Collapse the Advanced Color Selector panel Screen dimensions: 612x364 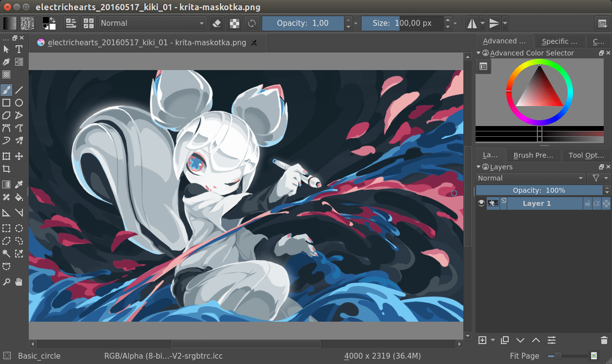[479, 53]
